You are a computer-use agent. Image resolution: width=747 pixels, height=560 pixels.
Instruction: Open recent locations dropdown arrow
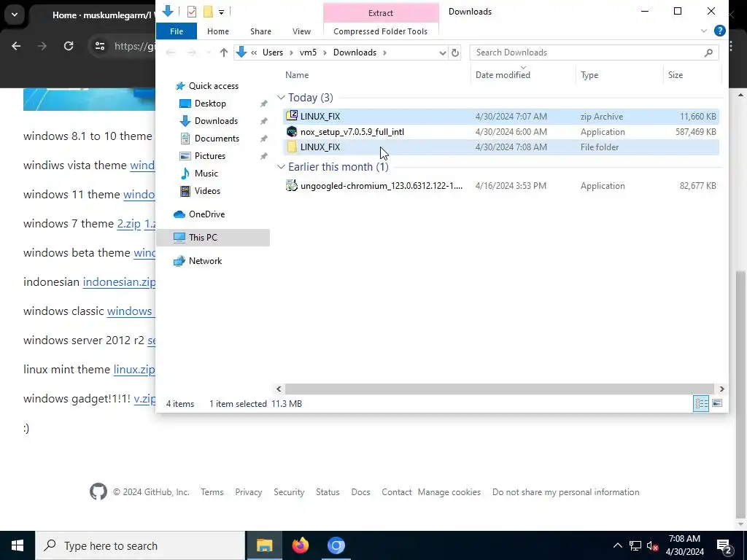coord(209,52)
